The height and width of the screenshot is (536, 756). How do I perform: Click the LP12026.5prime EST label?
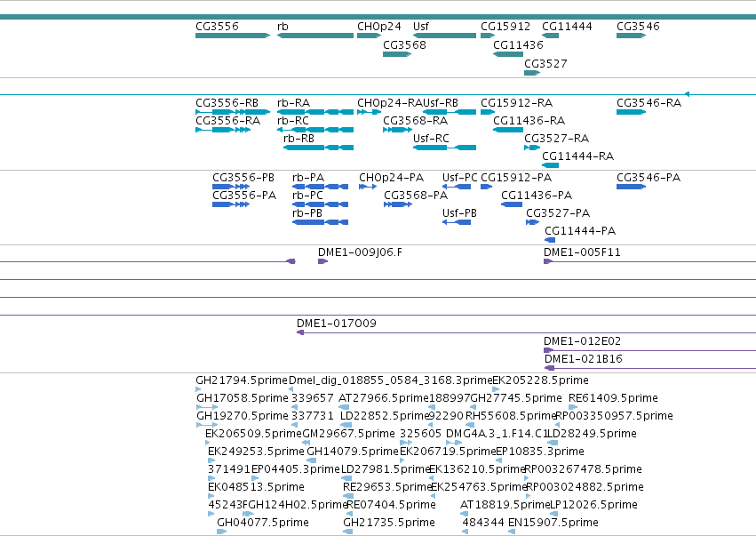pos(594,505)
